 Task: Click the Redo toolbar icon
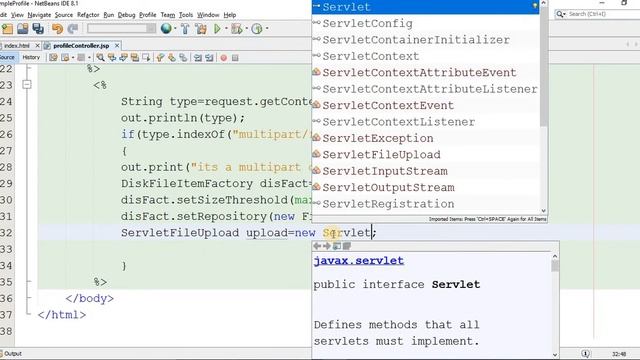[73, 29]
